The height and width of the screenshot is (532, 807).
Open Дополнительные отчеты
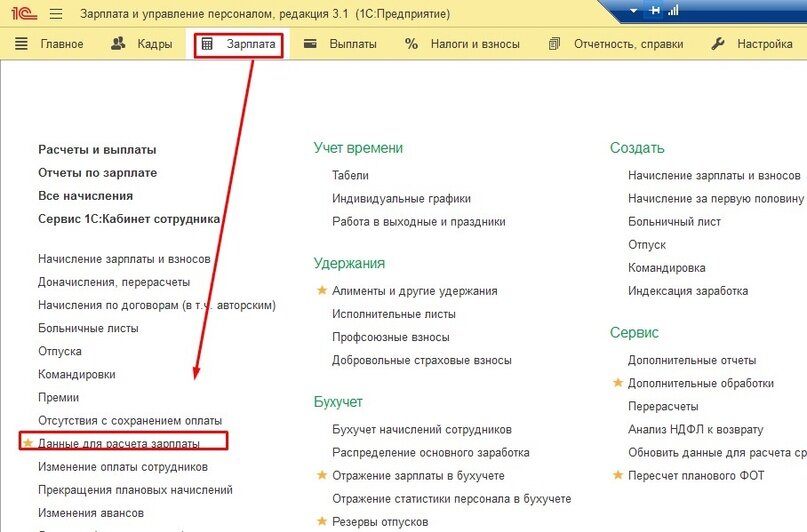692,360
